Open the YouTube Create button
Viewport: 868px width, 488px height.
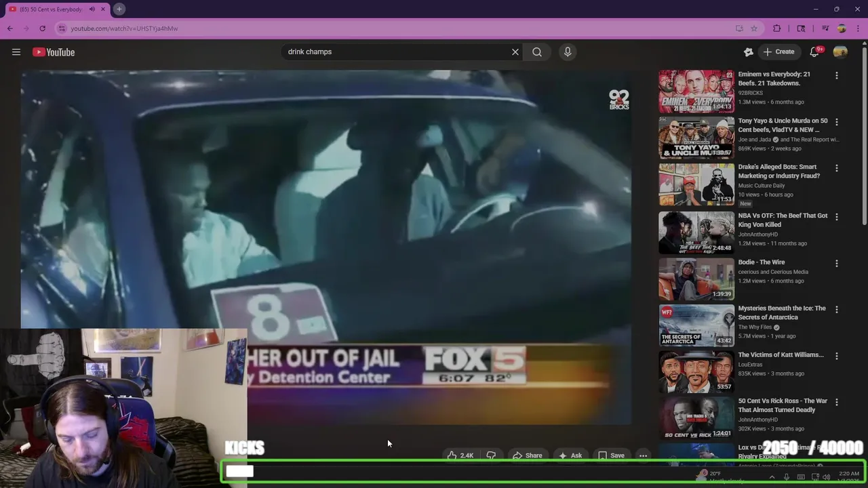778,52
